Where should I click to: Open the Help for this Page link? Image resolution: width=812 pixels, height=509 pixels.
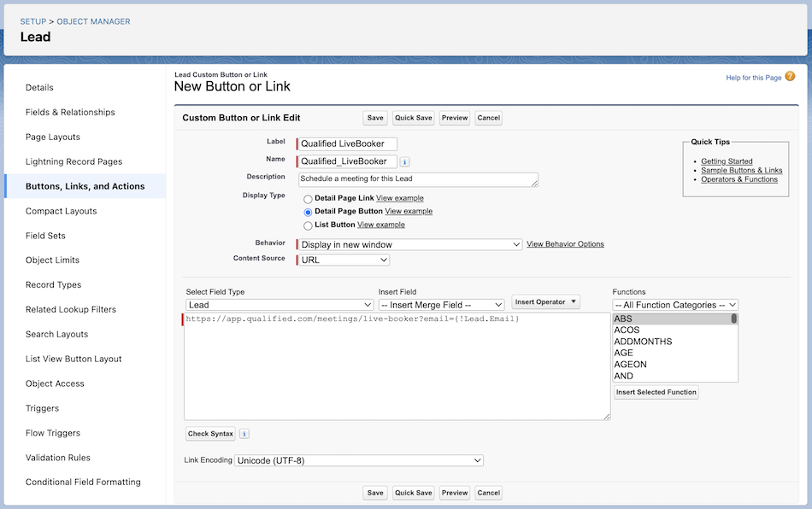pos(754,78)
